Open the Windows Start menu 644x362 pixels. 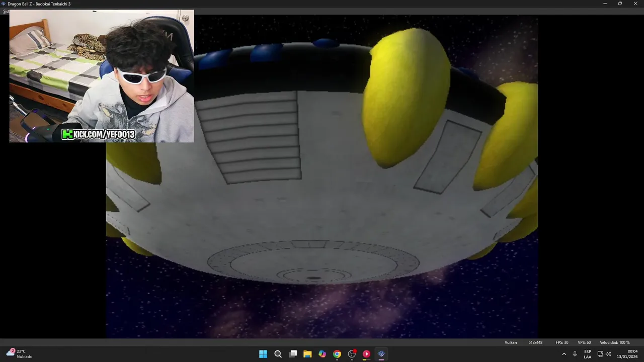263,354
